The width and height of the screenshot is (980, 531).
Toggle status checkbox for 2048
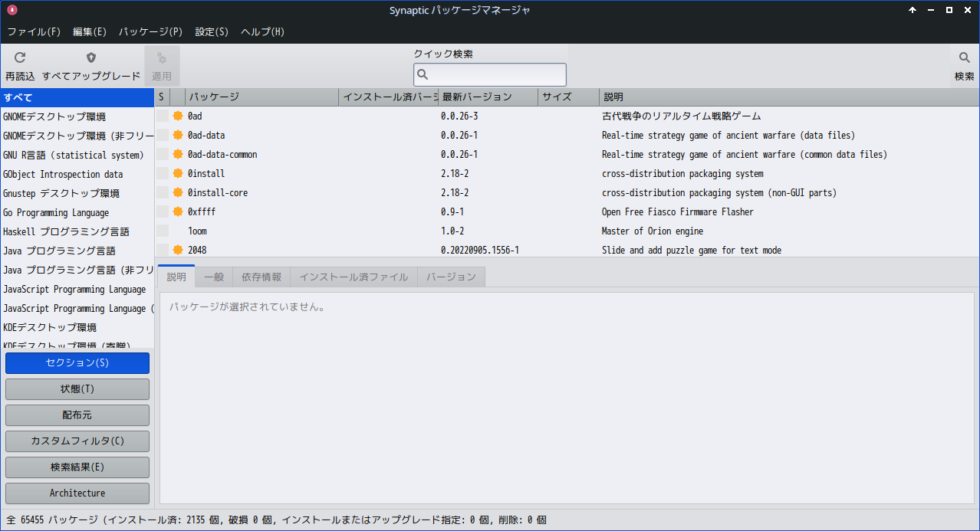coord(163,250)
